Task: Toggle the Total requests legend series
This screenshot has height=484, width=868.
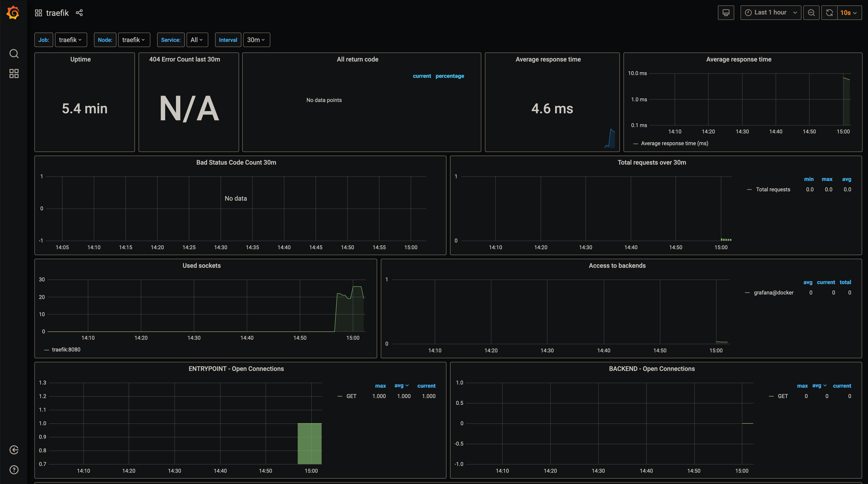Action: 773,190
